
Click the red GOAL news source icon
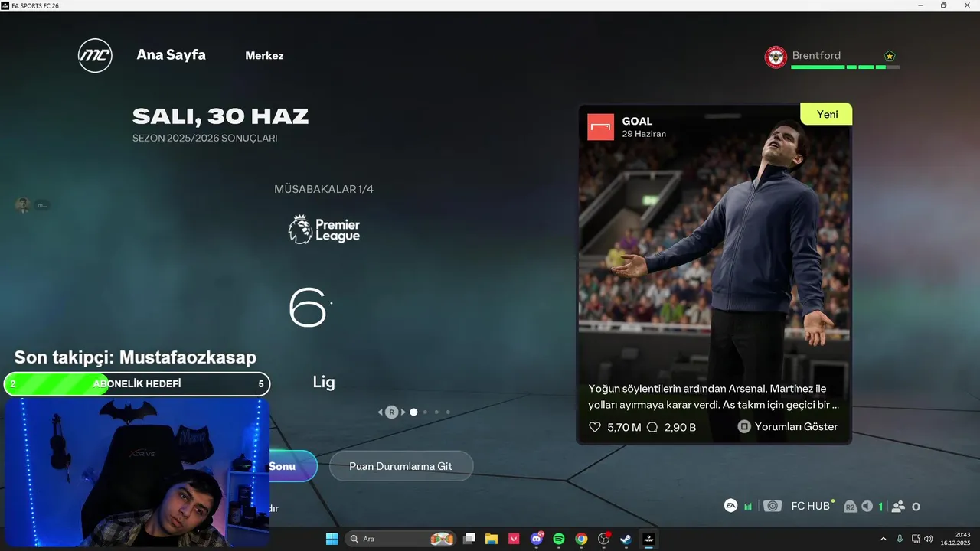601,127
